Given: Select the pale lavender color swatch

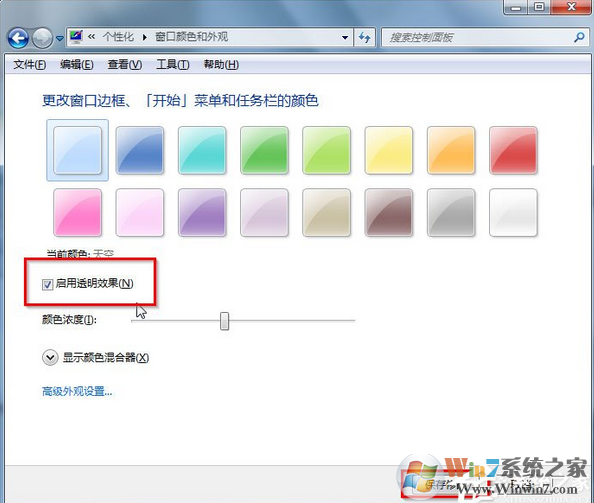Looking at the screenshot, I should [x=264, y=212].
